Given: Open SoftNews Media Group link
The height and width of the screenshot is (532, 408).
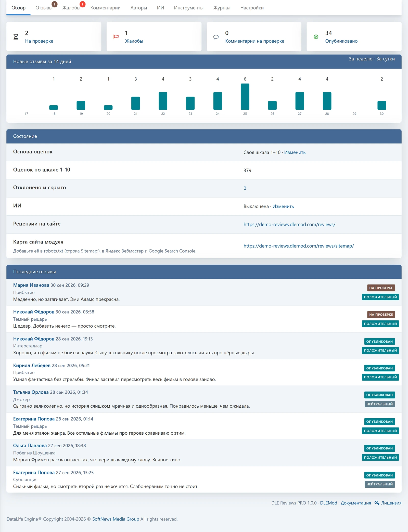Looking at the screenshot, I should pos(116,519).
